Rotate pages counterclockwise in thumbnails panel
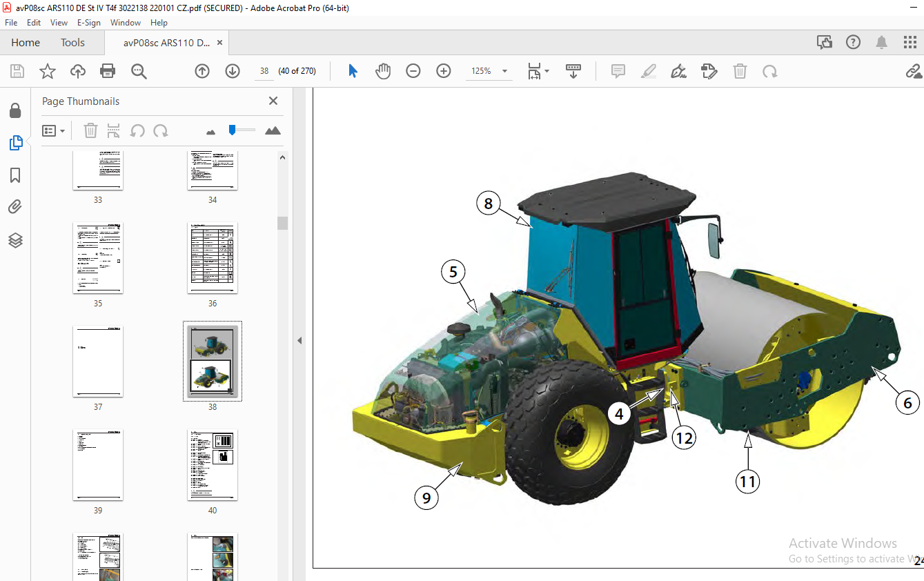Viewport: 924px width, 581px height. click(137, 130)
